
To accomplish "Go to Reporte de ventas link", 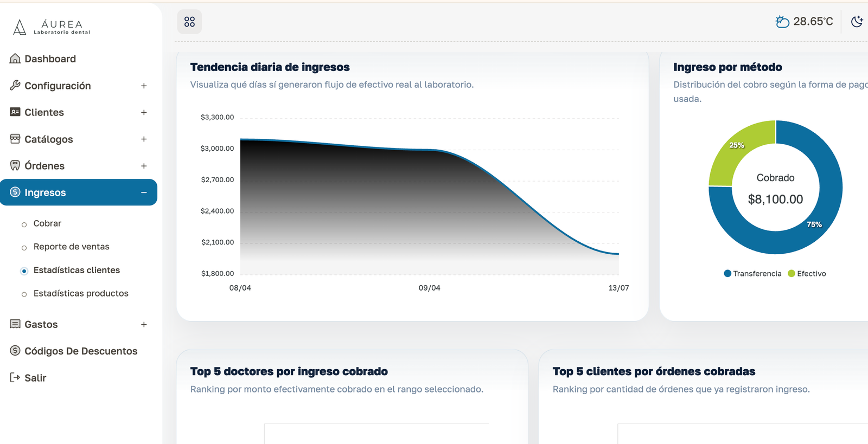I will click(x=72, y=247).
